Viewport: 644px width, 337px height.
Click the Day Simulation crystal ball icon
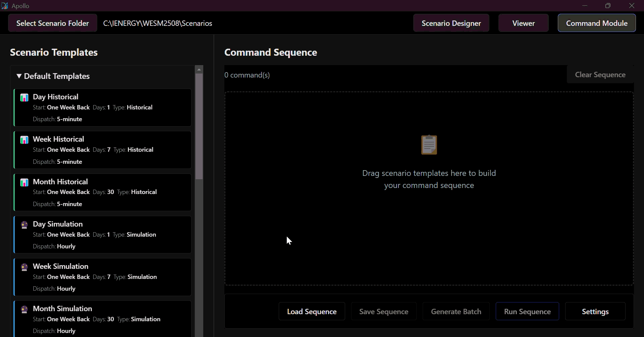pyautogui.click(x=24, y=225)
